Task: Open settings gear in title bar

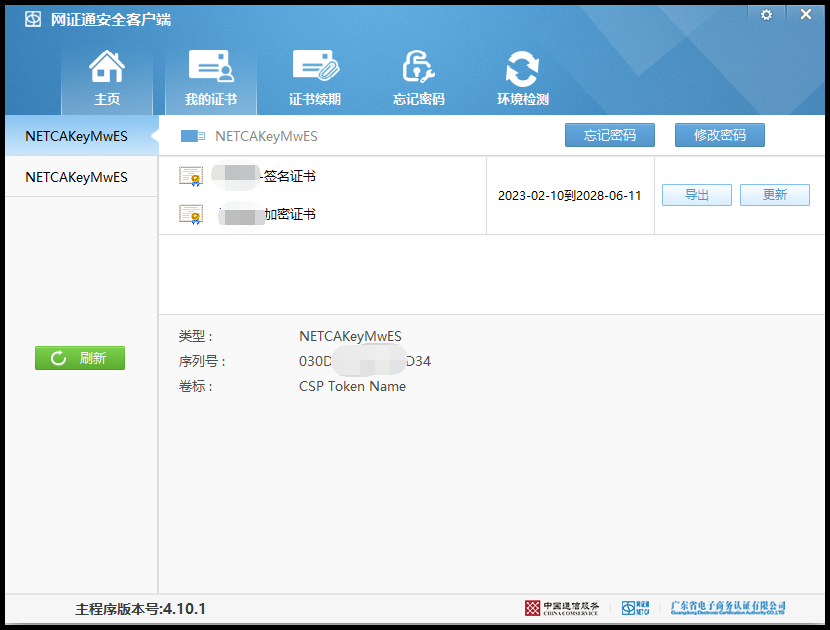Action: point(766,15)
